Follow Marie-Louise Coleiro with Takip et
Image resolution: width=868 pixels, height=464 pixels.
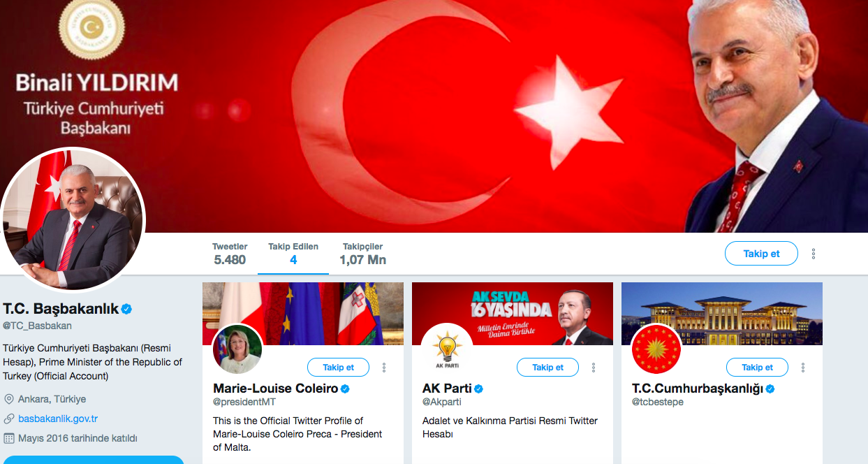(x=338, y=368)
